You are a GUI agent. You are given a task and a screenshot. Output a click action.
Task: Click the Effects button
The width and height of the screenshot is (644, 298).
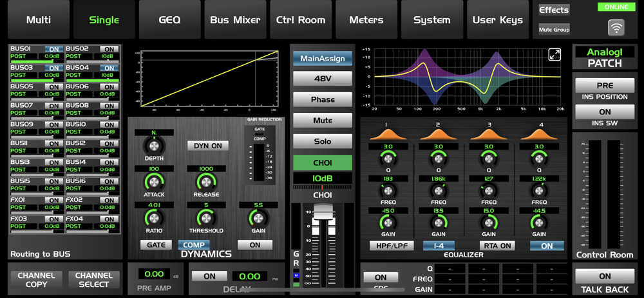tap(554, 10)
